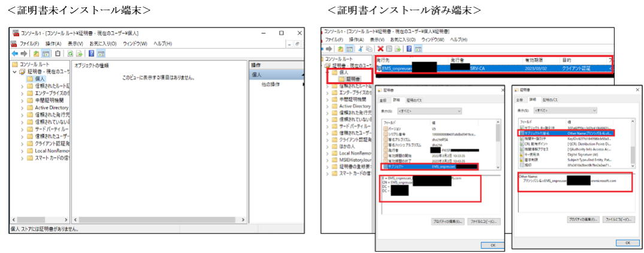Toggle console tree icon in right console toolbar

pyautogui.click(x=349, y=49)
